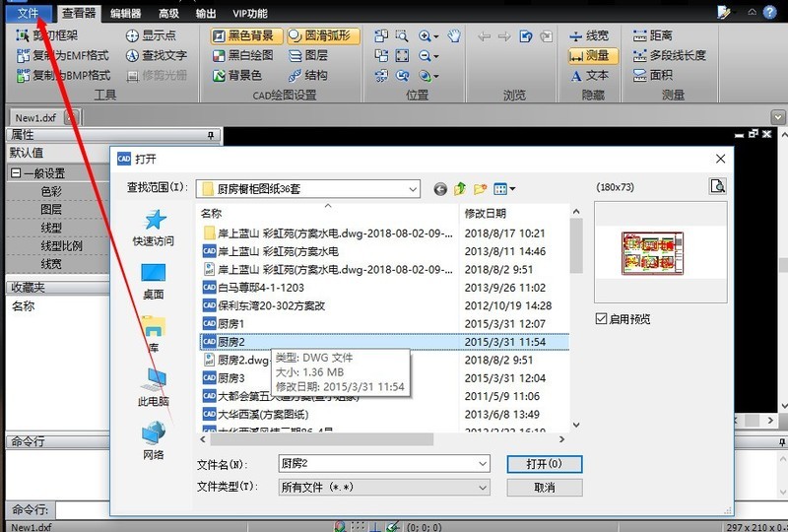
Task: Open 网络 from the places sidebar
Action: click(x=154, y=440)
